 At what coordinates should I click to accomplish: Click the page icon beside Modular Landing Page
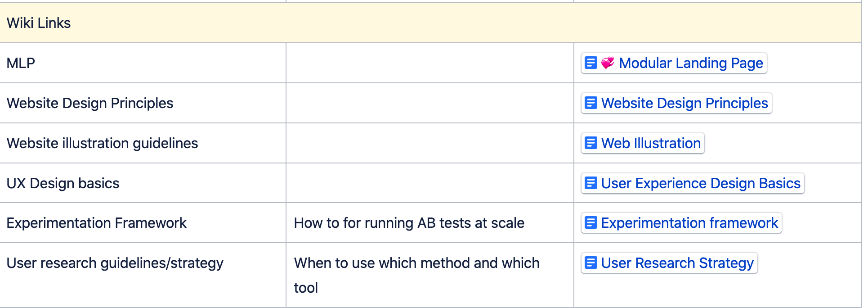pos(591,63)
